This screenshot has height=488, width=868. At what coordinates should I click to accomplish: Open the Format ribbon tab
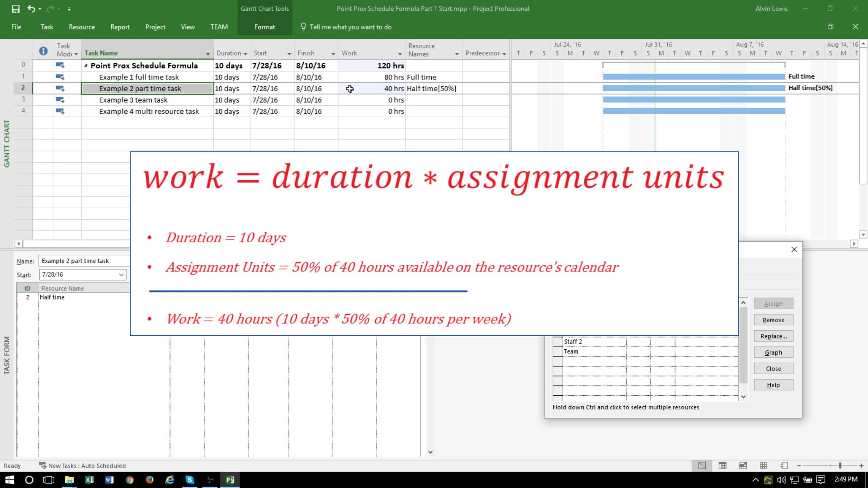[x=264, y=27]
